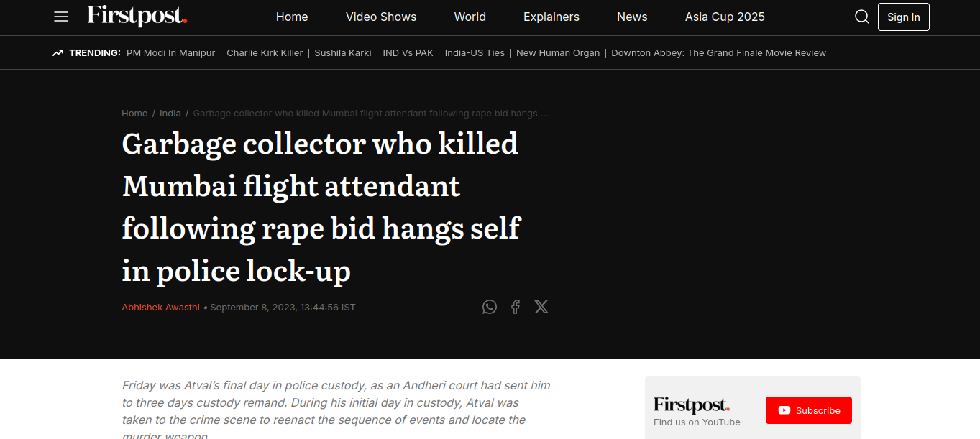Click the YouTube Subscribe button
The image size is (980, 439).
pyautogui.click(x=809, y=410)
